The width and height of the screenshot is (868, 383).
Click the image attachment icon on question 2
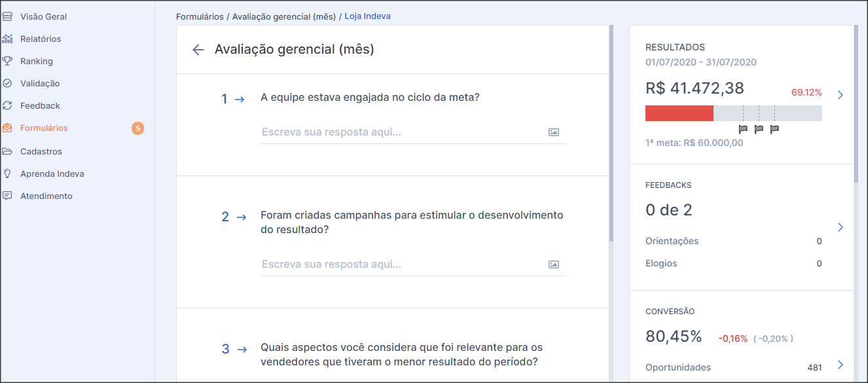pyautogui.click(x=554, y=264)
